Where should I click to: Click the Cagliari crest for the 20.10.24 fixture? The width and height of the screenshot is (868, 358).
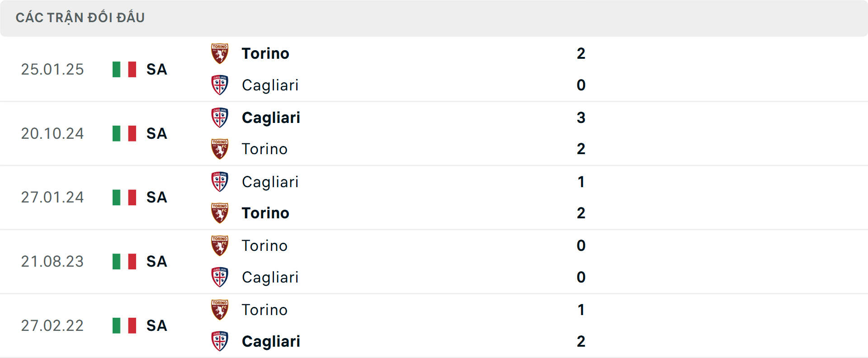click(x=220, y=117)
